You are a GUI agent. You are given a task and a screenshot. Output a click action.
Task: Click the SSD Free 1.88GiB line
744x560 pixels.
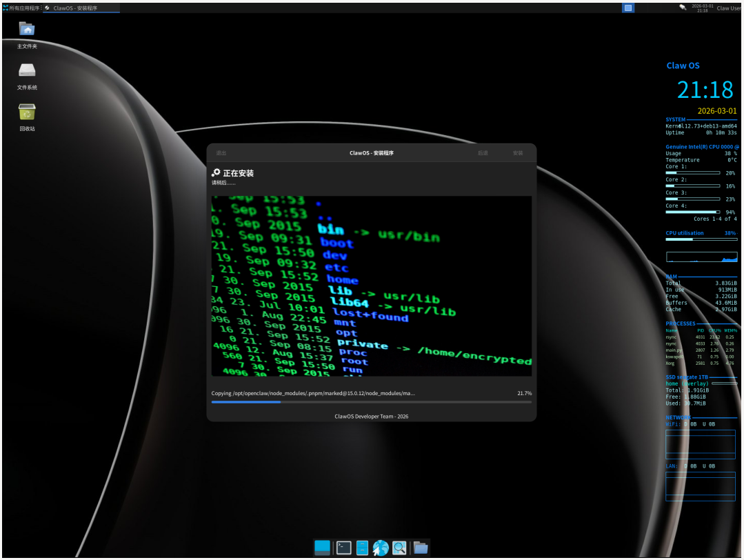[685, 397]
